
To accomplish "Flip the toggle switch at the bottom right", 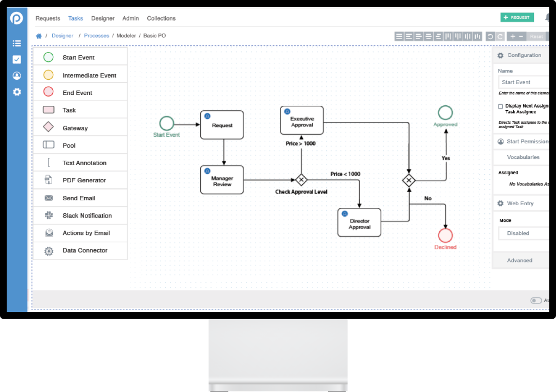I will point(536,300).
